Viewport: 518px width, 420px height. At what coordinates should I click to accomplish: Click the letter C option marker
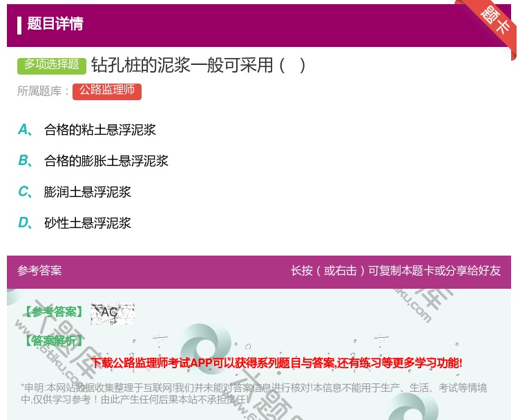click(25, 192)
